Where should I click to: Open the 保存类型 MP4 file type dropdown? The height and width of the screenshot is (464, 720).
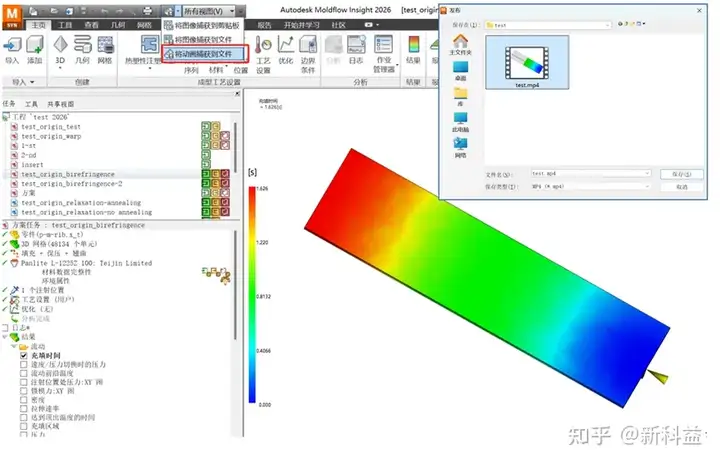point(591,187)
